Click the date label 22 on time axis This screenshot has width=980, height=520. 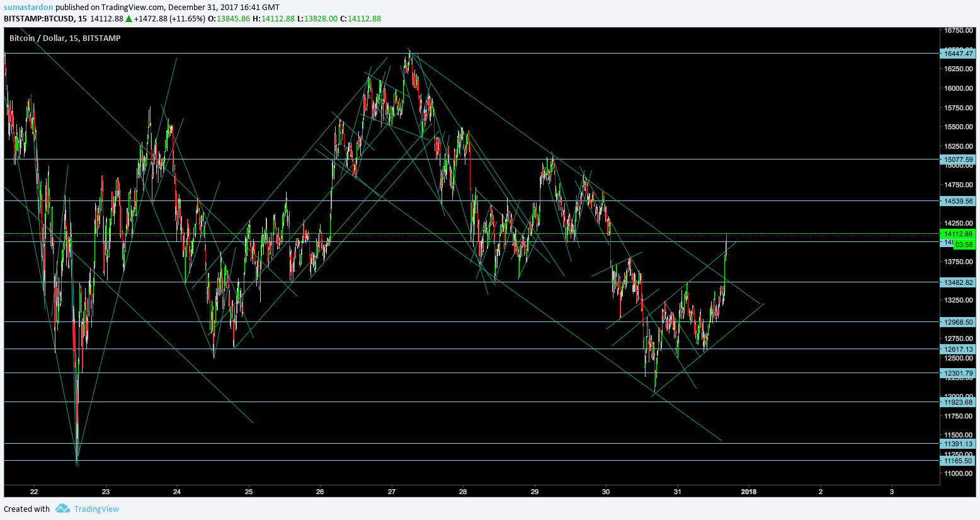(34, 492)
